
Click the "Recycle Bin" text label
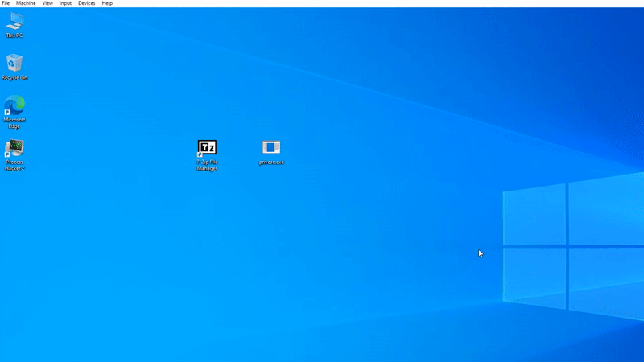(x=14, y=78)
